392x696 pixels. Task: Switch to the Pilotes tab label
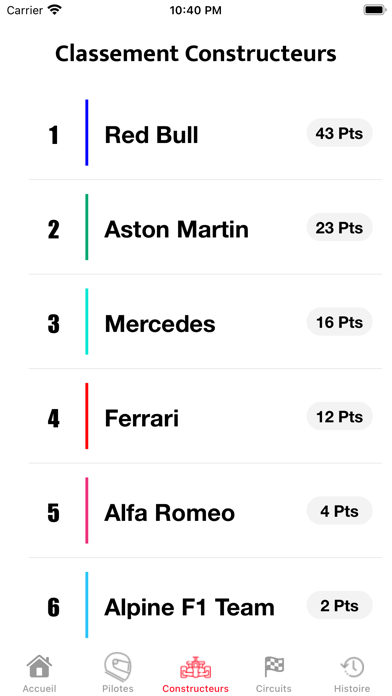tap(118, 688)
